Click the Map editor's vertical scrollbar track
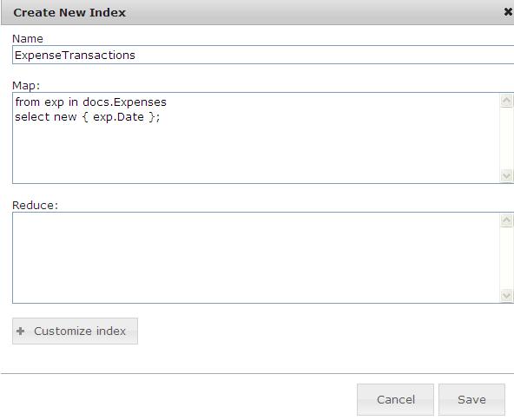The image size is (514, 420). pos(506,138)
